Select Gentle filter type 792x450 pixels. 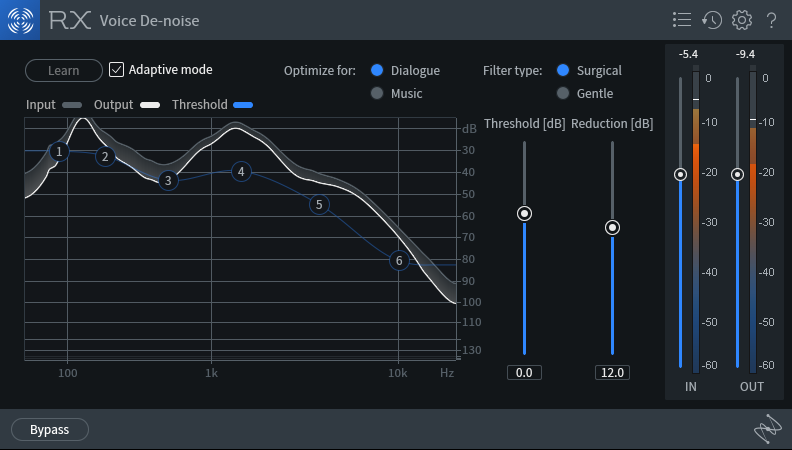563,93
